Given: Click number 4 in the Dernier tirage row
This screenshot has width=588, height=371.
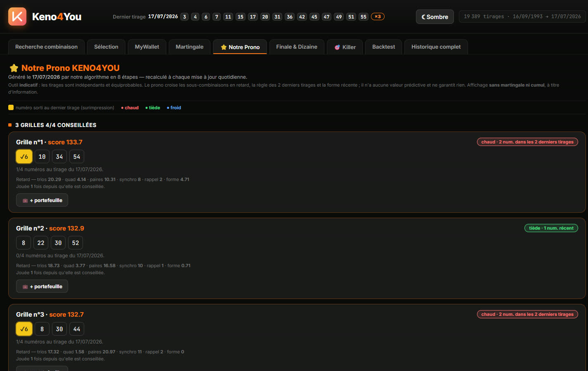Looking at the screenshot, I should 195,17.
